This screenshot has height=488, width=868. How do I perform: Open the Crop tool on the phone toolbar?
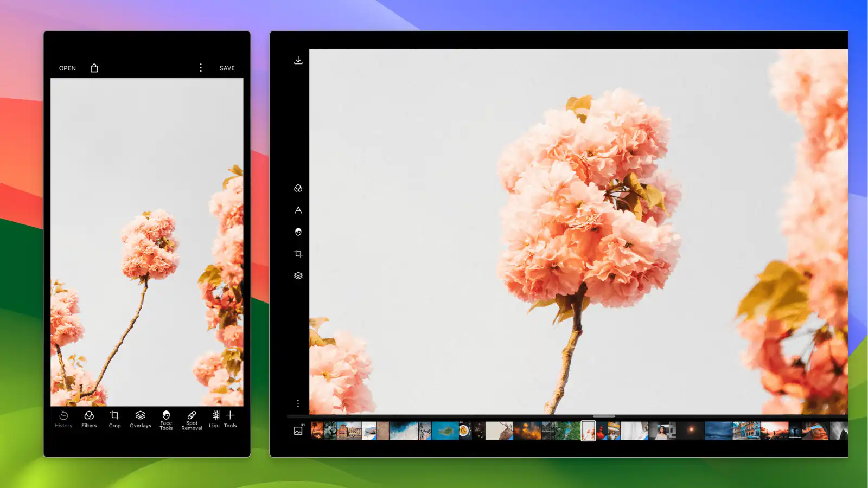pyautogui.click(x=114, y=420)
